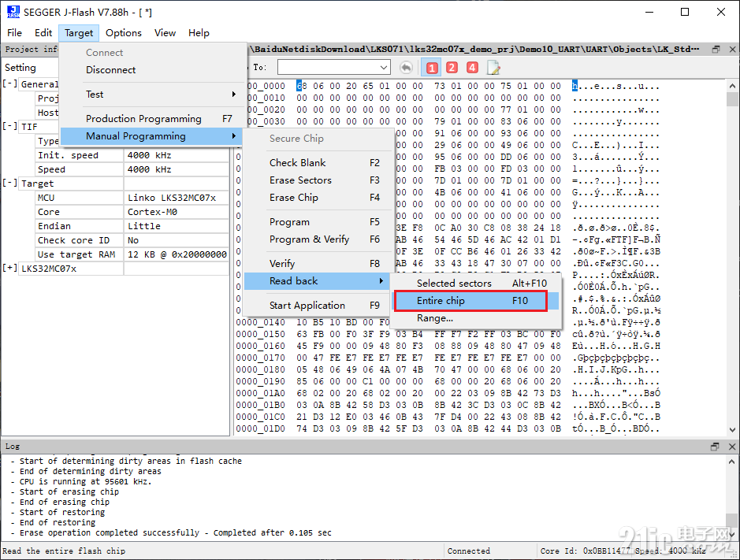Click scroll-up arrow of Log panel
The height and width of the screenshot is (560, 740).
[x=732, y=462]
